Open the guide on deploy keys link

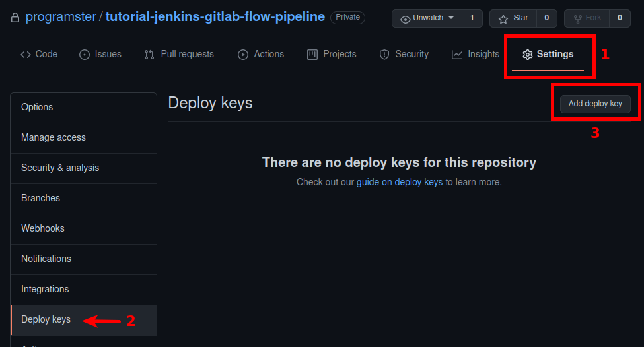tap(399, 182)
